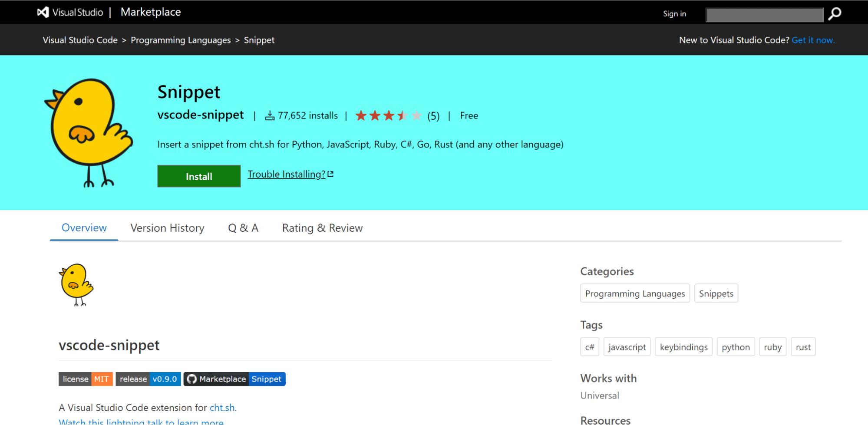Click the Get it now link
This screenshot has height=425, width=868.
coord(813,40)
